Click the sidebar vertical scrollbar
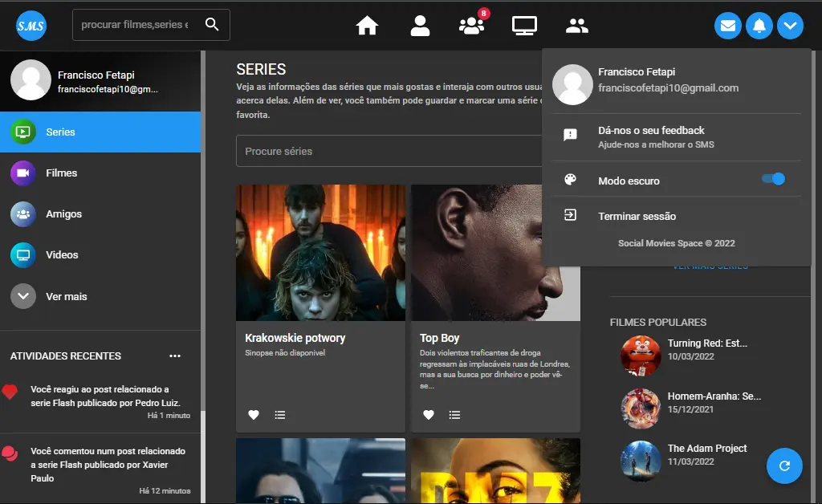This screenshot has width=822, height=504. (203, 277)
